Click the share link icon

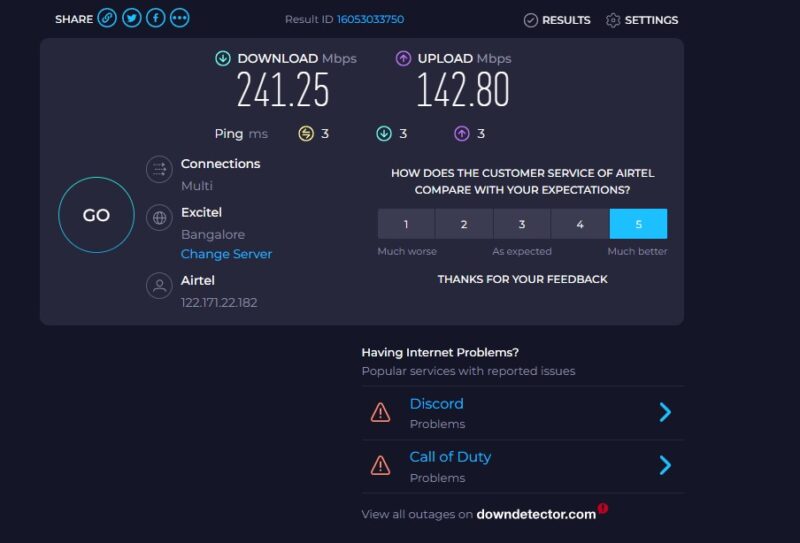[x=107, y=19]
